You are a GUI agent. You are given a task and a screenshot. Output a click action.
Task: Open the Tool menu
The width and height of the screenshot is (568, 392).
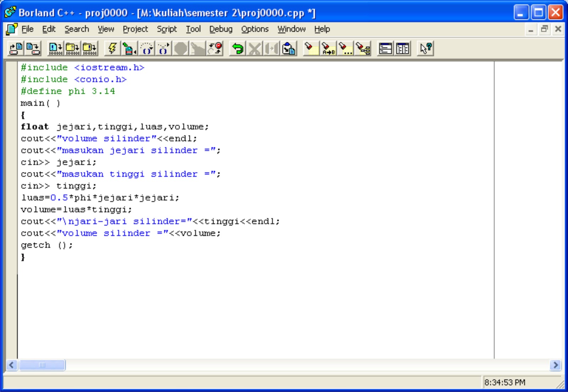click(193, 29)
